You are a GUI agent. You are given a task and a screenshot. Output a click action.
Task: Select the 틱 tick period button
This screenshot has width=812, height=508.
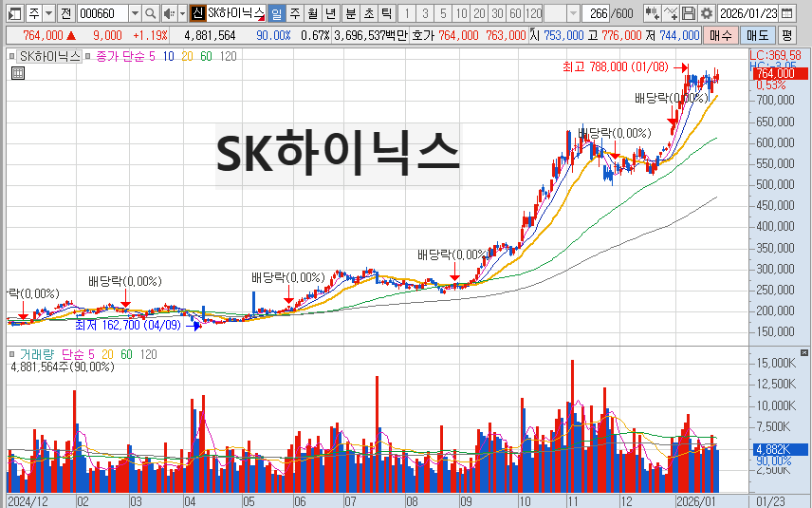coord(386,13)
